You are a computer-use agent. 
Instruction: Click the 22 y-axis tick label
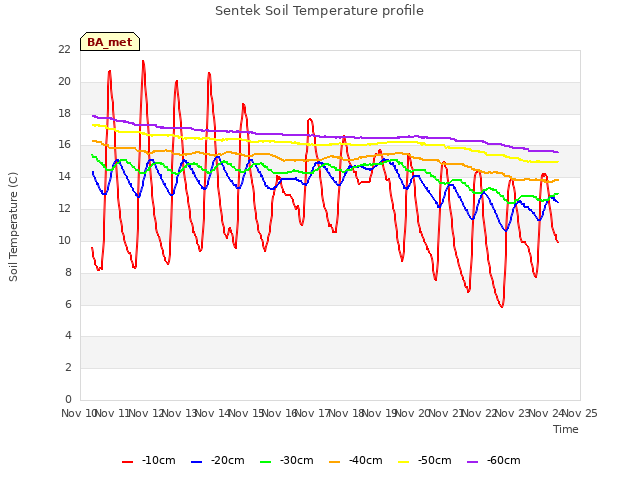(x=64, y=49)
